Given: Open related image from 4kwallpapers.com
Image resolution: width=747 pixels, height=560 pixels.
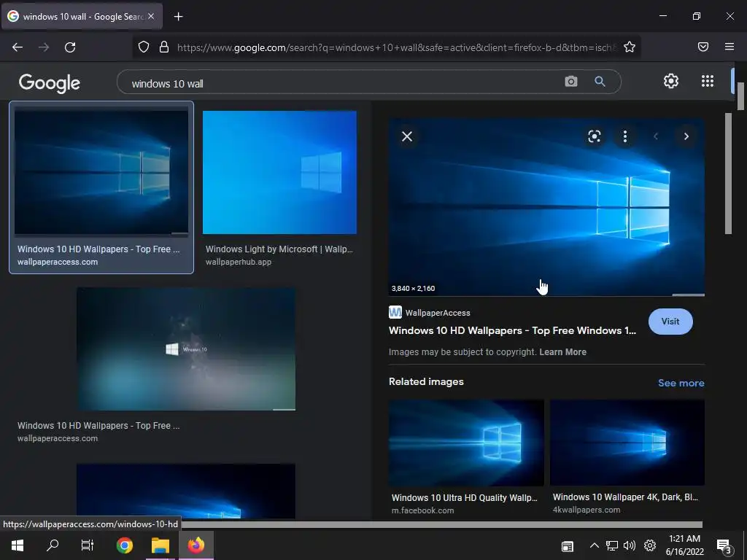Looking at the screenshot, I should pos(627,443).
